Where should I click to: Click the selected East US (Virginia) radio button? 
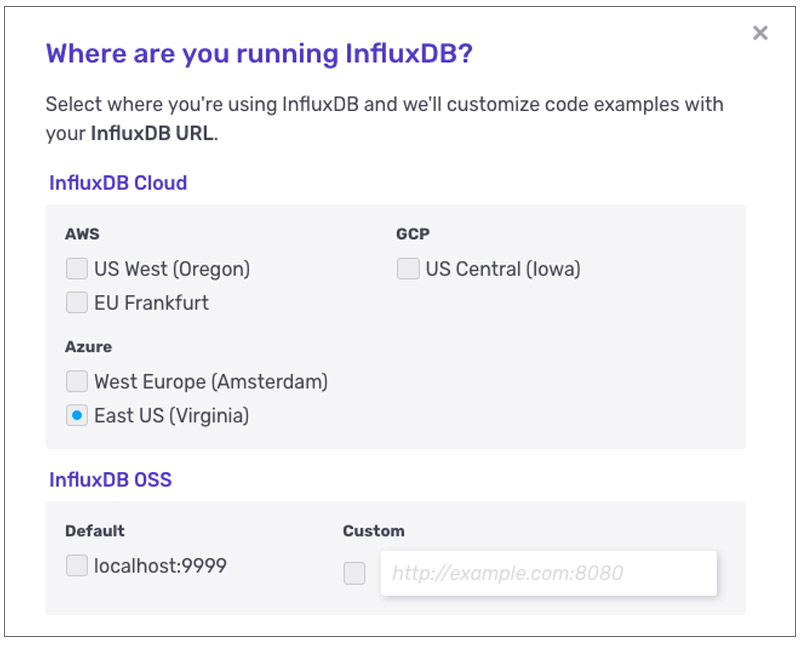click(76, 415)
